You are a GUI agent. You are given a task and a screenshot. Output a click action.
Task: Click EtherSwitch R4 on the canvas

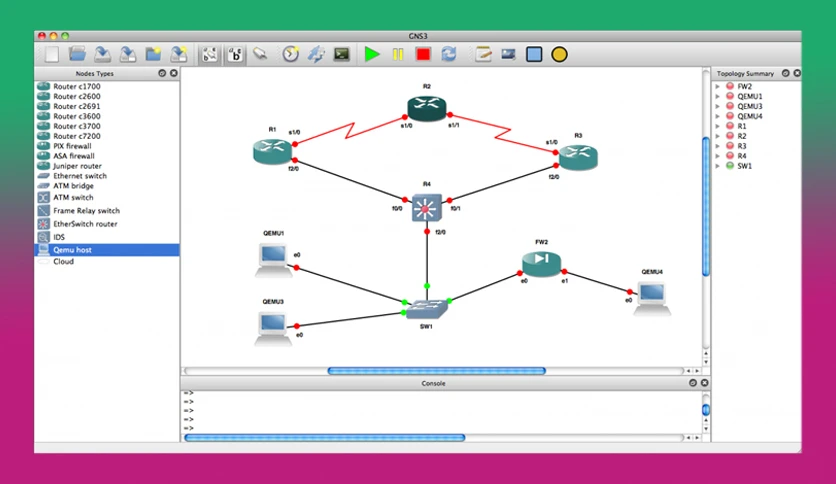click(427, 208)
